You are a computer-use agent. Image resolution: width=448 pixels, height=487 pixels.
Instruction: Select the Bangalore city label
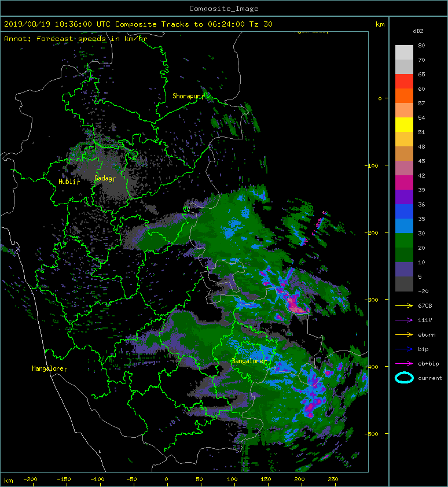pos(248,361)
